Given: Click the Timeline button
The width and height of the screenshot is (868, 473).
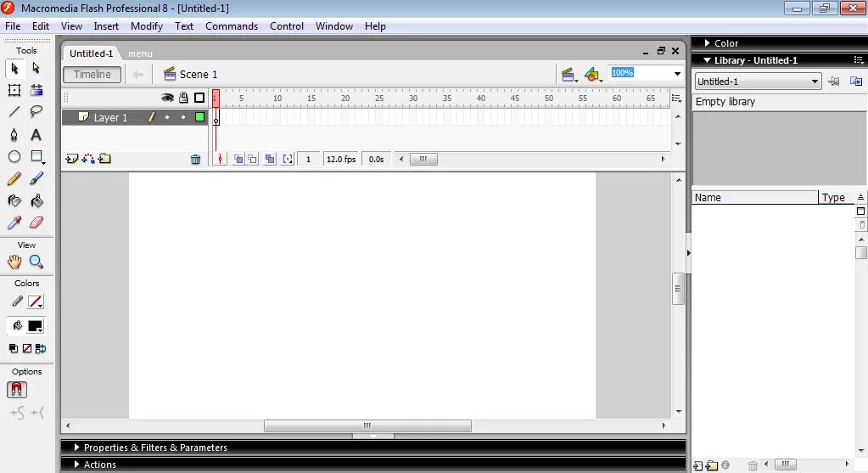Looking at the screenshot, I should tap(92, 74).
